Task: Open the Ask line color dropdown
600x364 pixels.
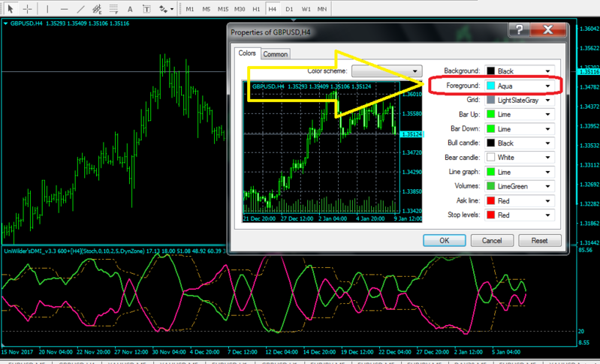Action: click(519, 200)
